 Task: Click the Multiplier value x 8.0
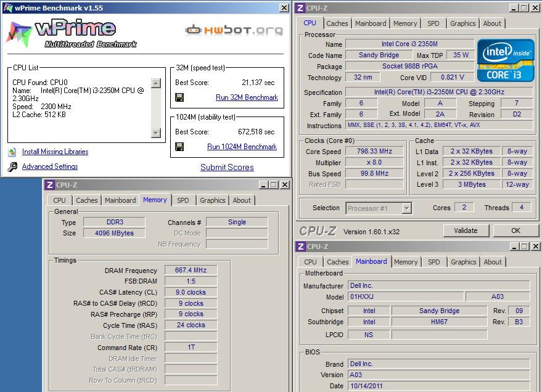pyautogui.click(x=374, y=162)
